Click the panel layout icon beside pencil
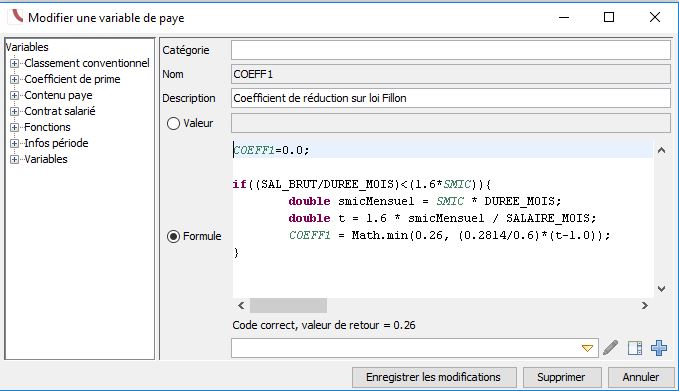The height and width of the screenshot is (391, 679). [635, 348]
